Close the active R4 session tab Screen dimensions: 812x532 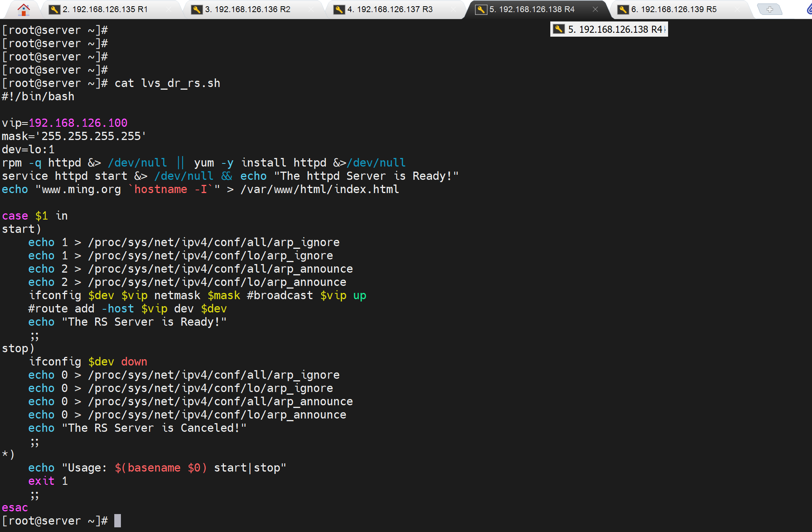tap(595, 9)
